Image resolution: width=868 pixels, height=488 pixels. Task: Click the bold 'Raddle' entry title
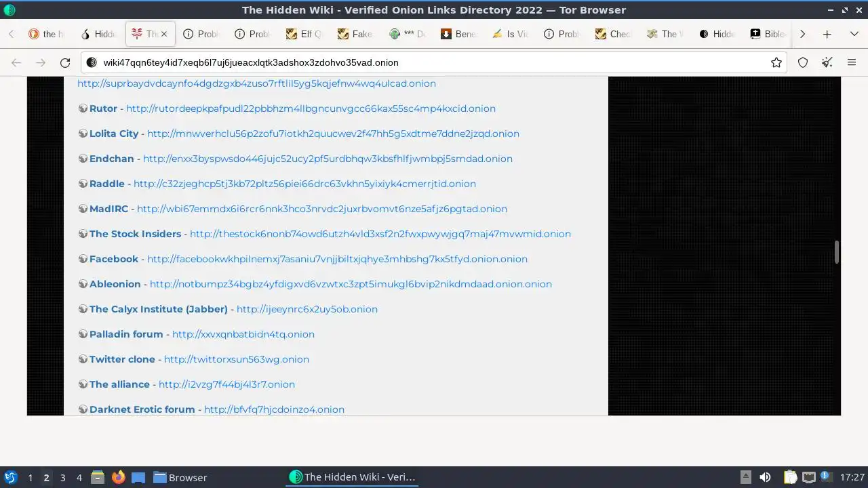click(107, 184)
